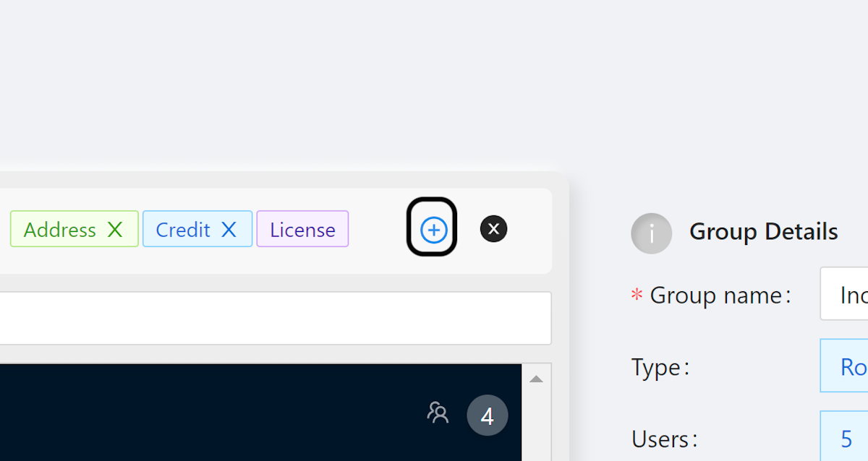Click the users icon next to count 4
Image resolution: width=868 pixels, height=461 pixels.
pyautogui.click(x=438, y=413)
